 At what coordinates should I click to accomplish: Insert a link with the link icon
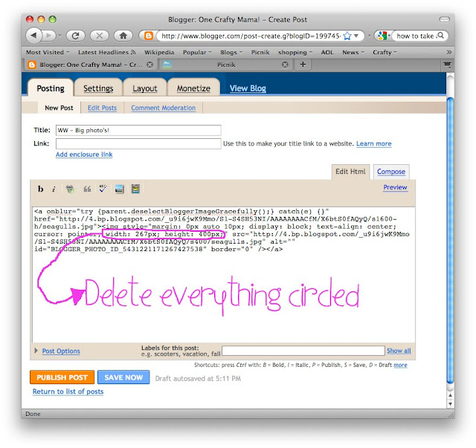point(70,189)
